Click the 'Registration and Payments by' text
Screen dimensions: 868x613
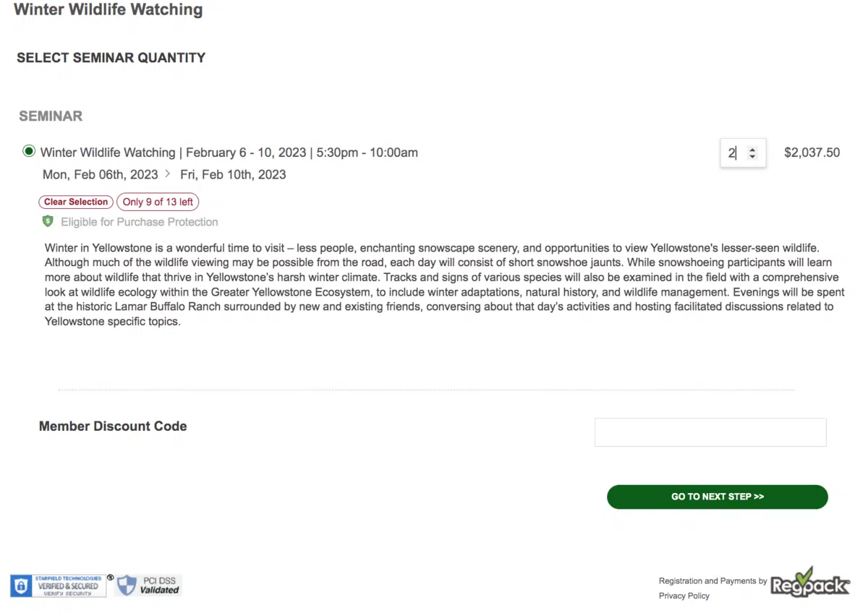[x=712, y=581]
